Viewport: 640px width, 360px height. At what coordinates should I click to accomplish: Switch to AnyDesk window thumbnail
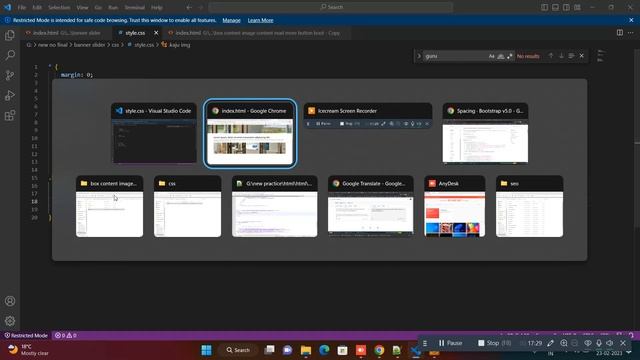(x=455, y=206)
